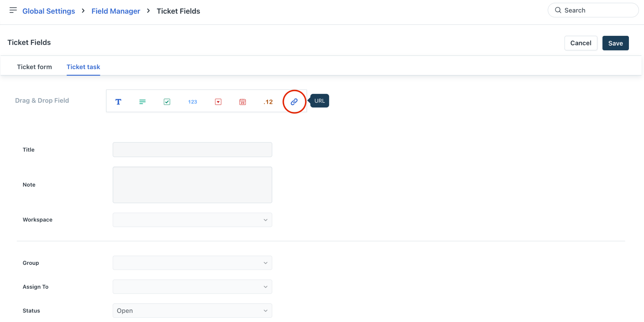Switch to the Ticket form tab
644x322 pixels.
click(34, 67)
